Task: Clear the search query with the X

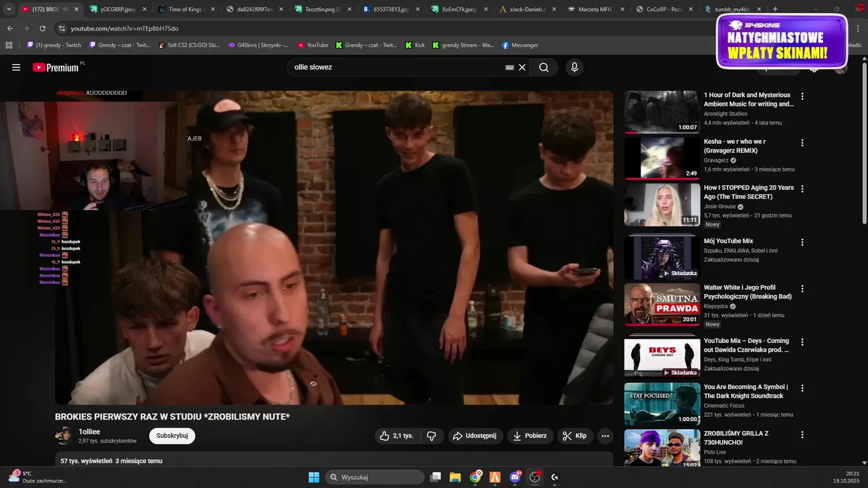Action: [522, 67]
